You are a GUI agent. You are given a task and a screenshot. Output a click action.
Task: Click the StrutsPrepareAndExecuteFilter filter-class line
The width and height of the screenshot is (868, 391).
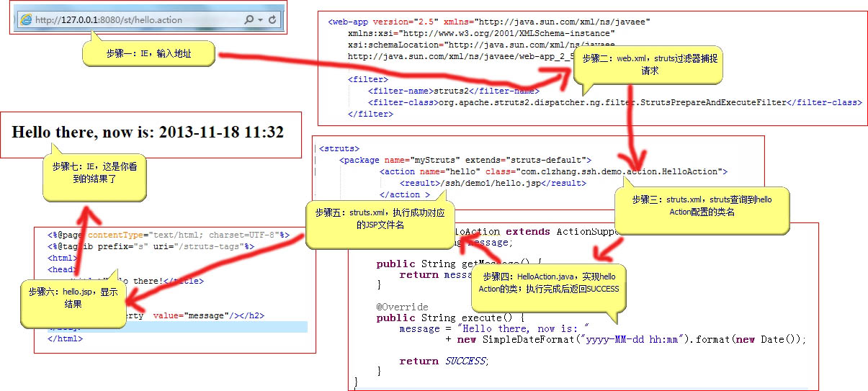pos(614,102)
